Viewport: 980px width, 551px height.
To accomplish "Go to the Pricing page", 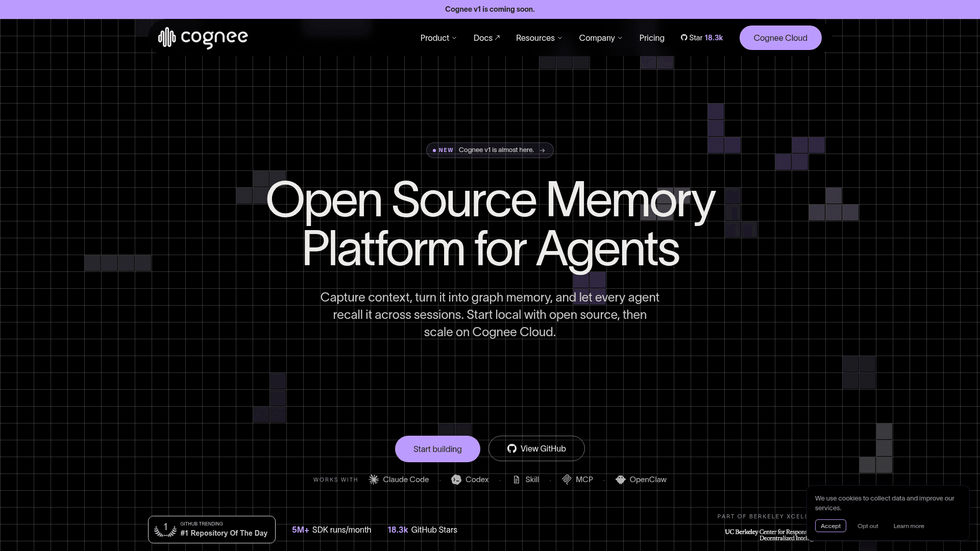I will coord(652,38).
